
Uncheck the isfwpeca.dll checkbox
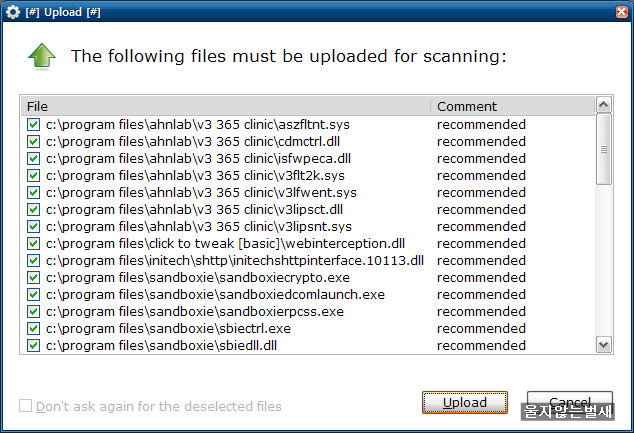tap(34, 158)
